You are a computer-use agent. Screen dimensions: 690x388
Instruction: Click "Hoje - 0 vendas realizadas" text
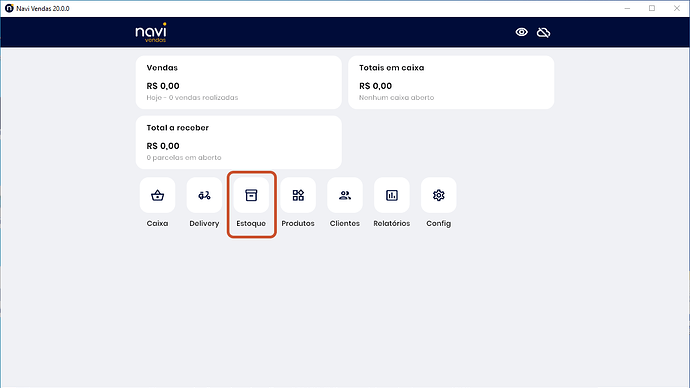pos(192,98)
